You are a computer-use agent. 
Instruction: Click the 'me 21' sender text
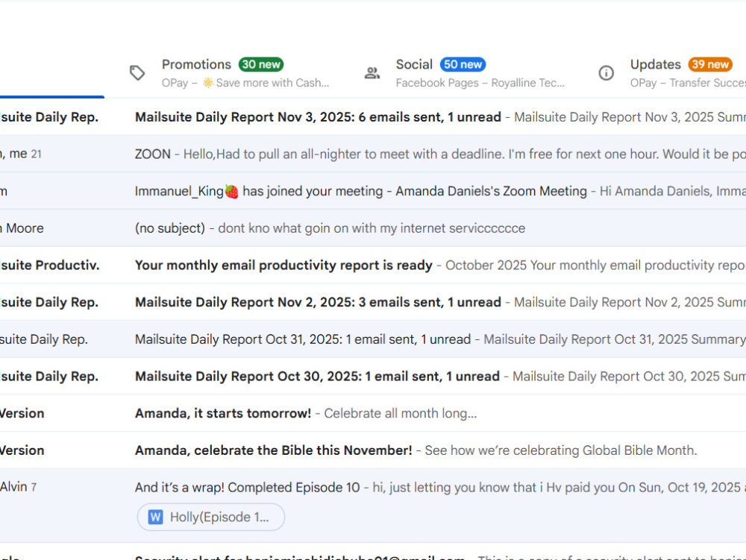pos(25,154)
